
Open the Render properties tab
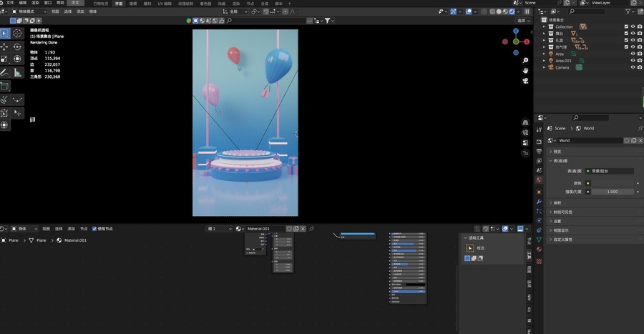[x=539, y=142]
